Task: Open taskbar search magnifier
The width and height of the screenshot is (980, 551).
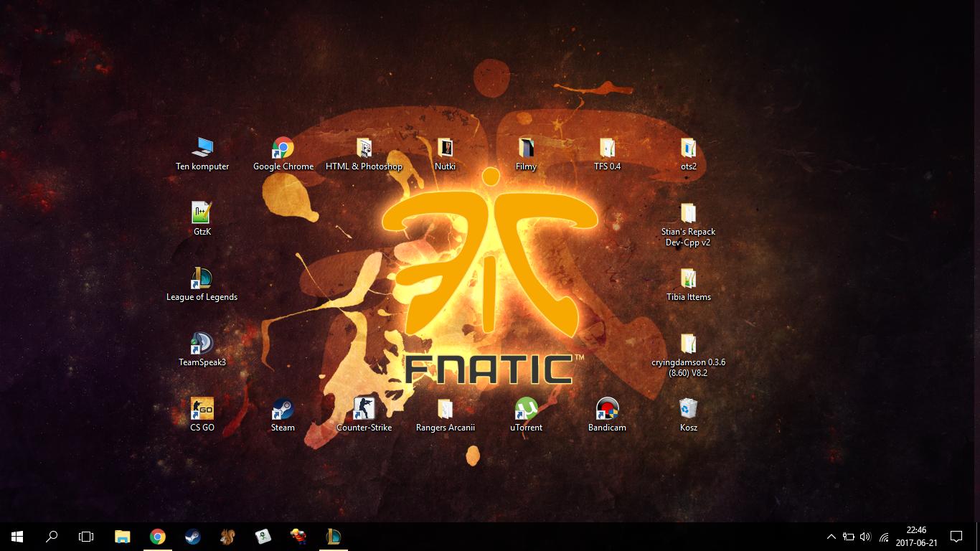Action: pos(52,537)
